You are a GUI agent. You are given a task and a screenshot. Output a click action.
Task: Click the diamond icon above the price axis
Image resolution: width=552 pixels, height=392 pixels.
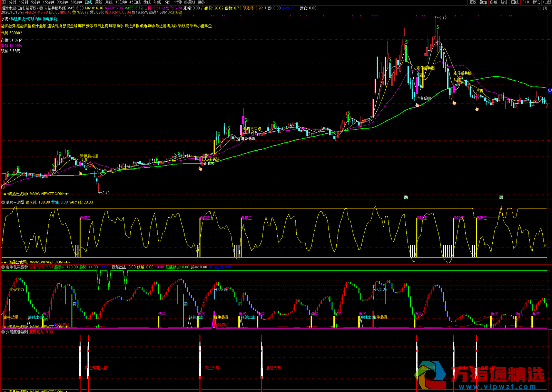coord(540,8)
